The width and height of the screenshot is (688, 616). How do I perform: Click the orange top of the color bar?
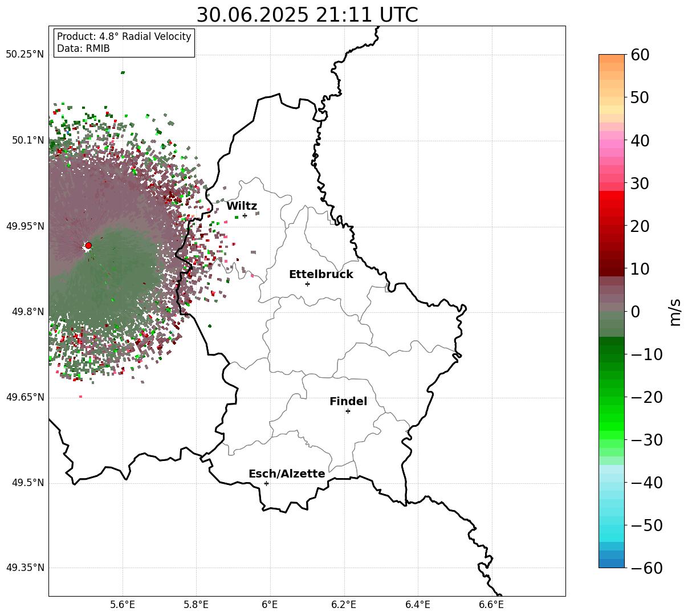612,63
